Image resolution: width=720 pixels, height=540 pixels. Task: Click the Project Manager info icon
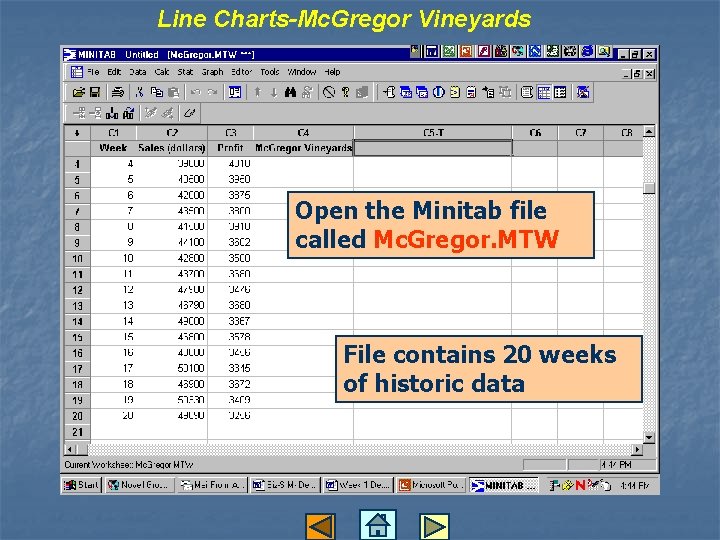[439, 92]
